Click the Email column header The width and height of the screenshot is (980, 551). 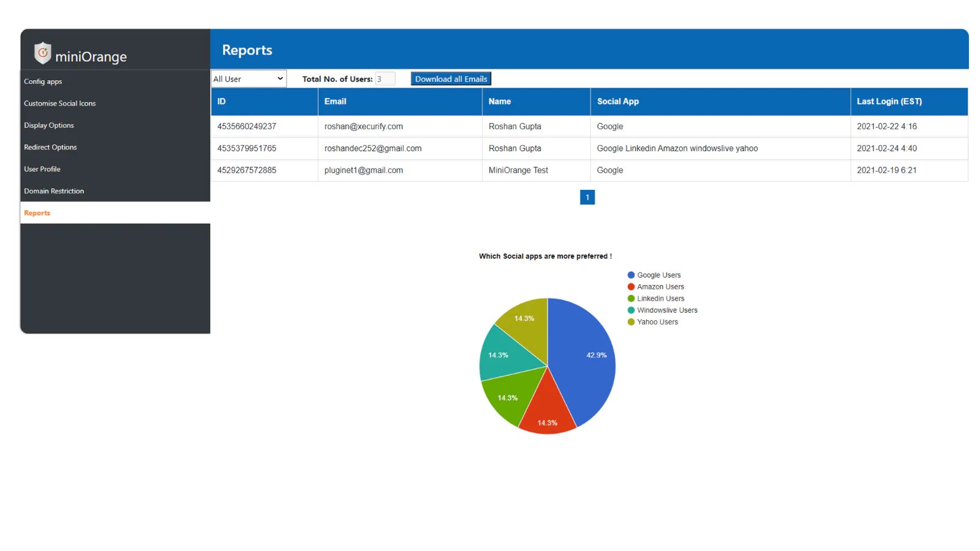pos(400,102)
